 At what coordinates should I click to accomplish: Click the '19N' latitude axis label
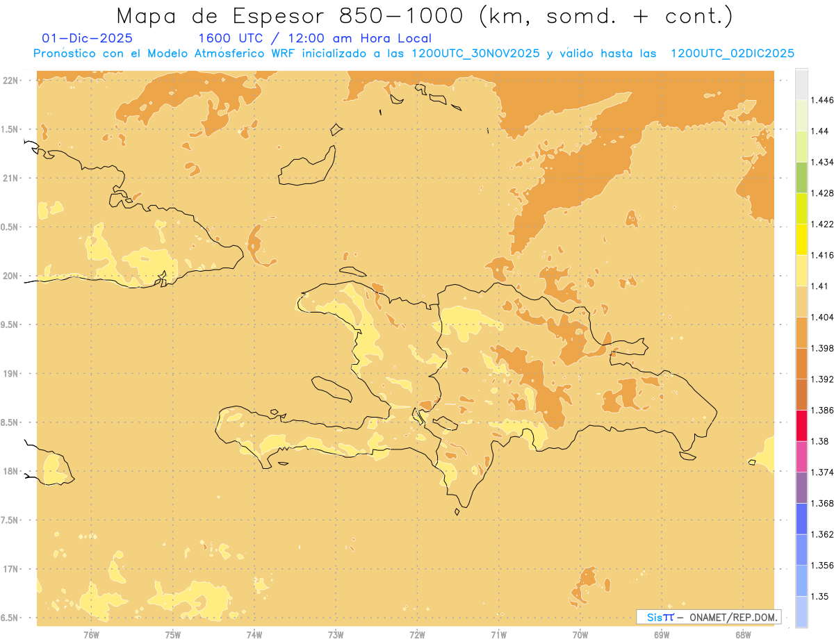(10, 373)
